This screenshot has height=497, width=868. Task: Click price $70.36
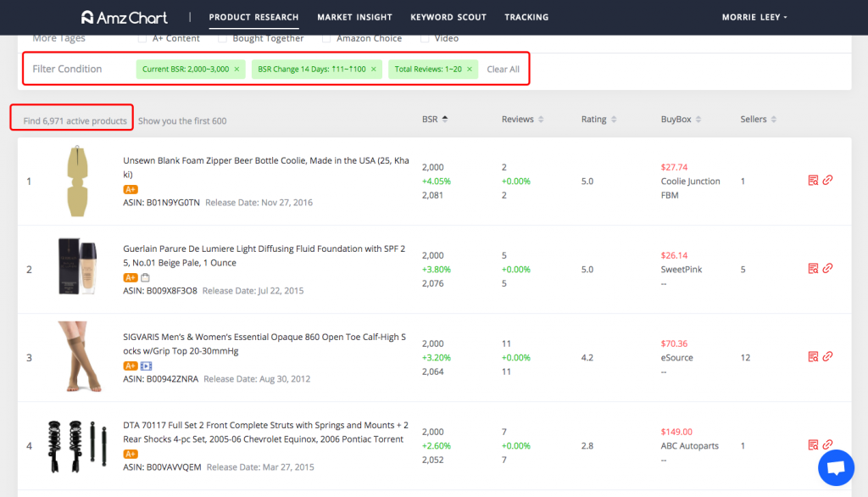click(x=674, y=343)
